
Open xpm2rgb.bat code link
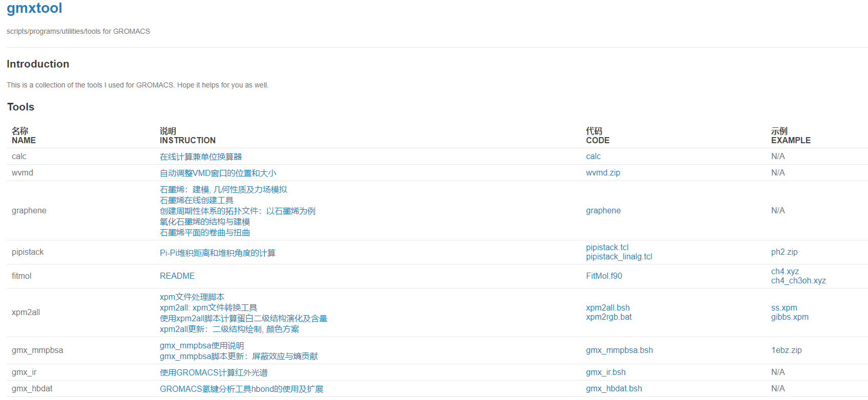(609, 317)
